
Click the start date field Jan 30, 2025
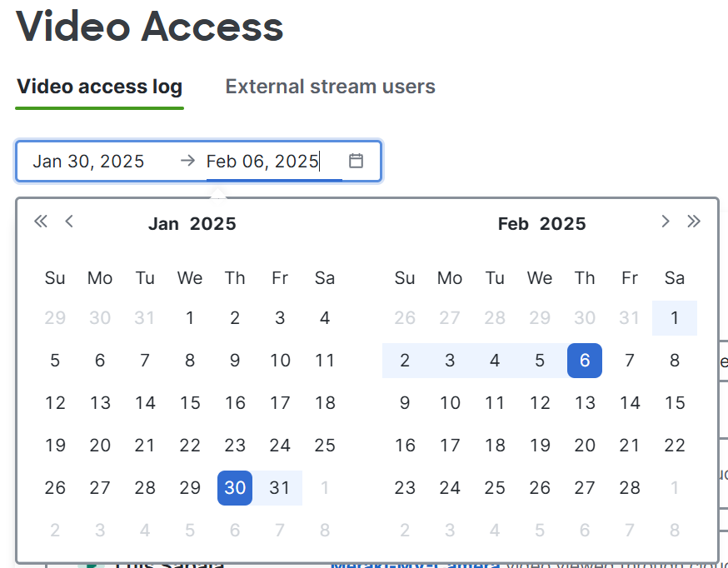pyautogui.click(x=88, y=162)
